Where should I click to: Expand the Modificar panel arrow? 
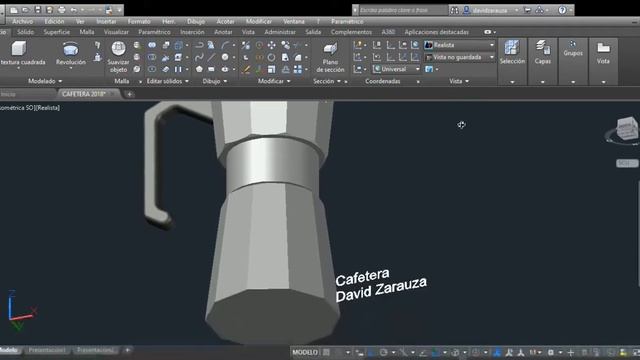(289, 81)
